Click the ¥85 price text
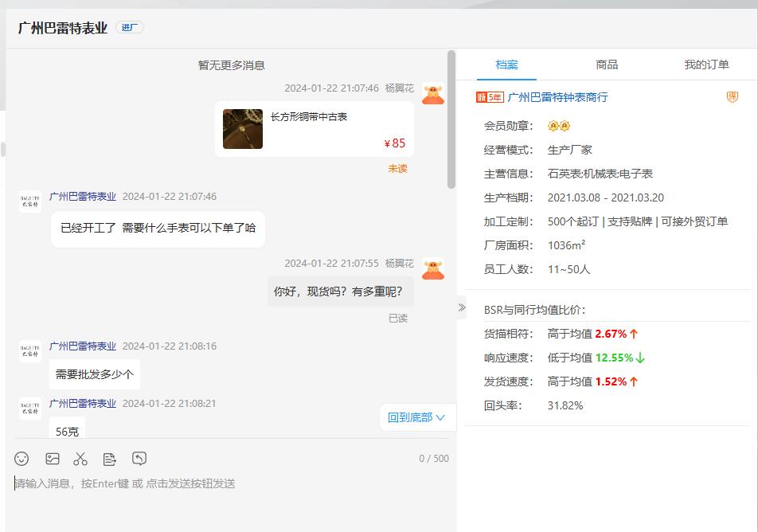 (x=394, y=143)
